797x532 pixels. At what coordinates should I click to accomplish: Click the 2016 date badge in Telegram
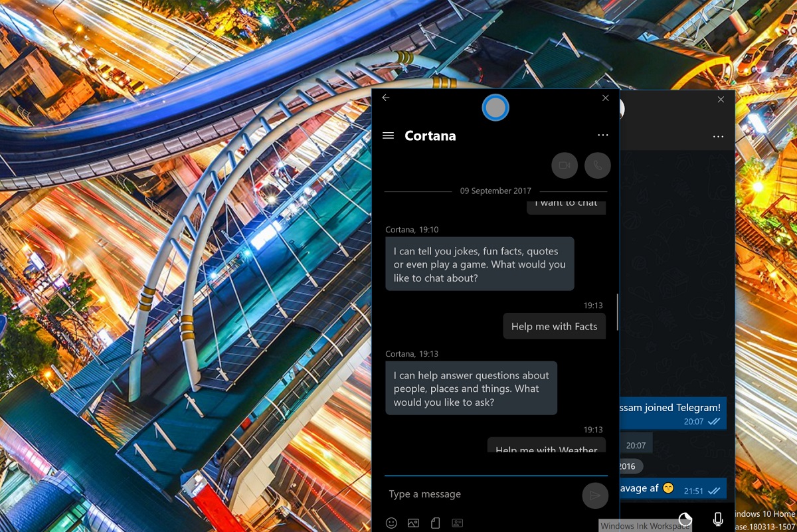tap(632, 466)
